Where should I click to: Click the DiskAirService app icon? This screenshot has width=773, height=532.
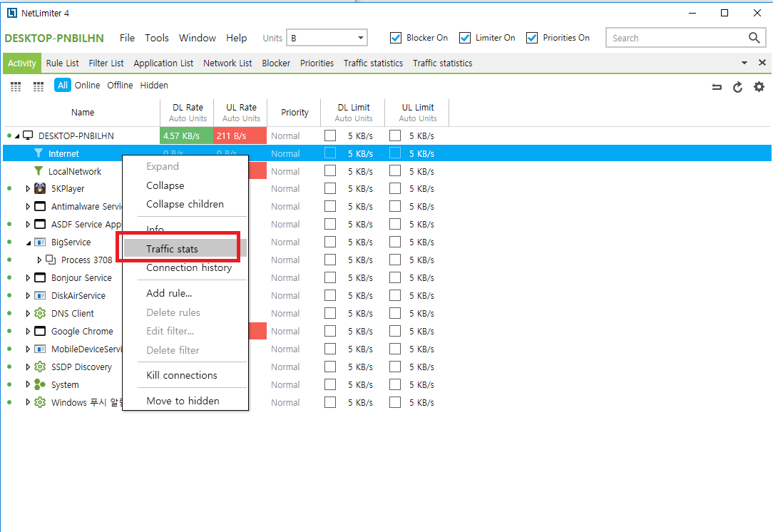tap(40, 295)
